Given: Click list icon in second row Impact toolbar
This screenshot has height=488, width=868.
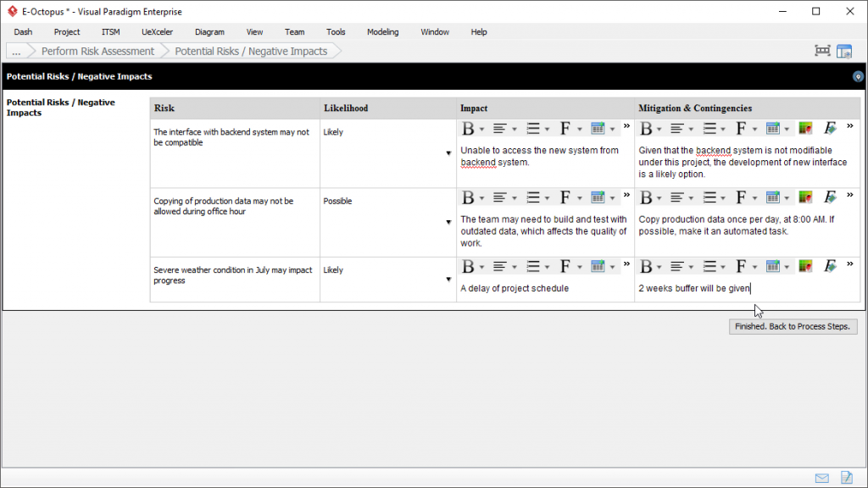Looking at the screenshot, I should [533, 197].
